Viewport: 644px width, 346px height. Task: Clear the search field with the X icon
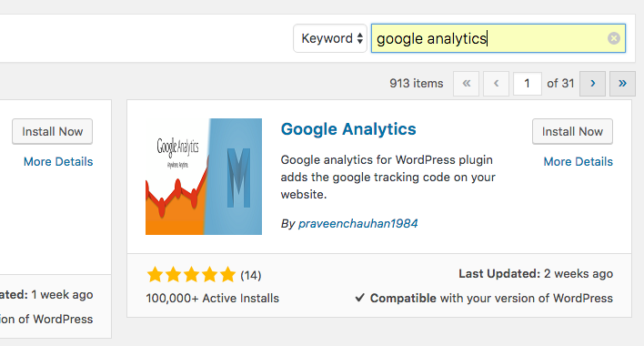coord(614,38)
